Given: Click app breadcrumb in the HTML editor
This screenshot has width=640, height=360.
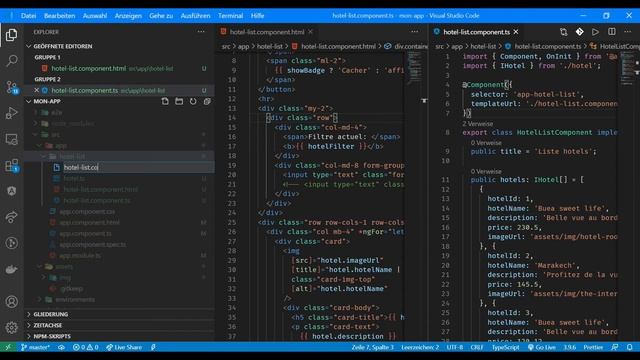Looking at the screenshot, I should tap(243, 47).
